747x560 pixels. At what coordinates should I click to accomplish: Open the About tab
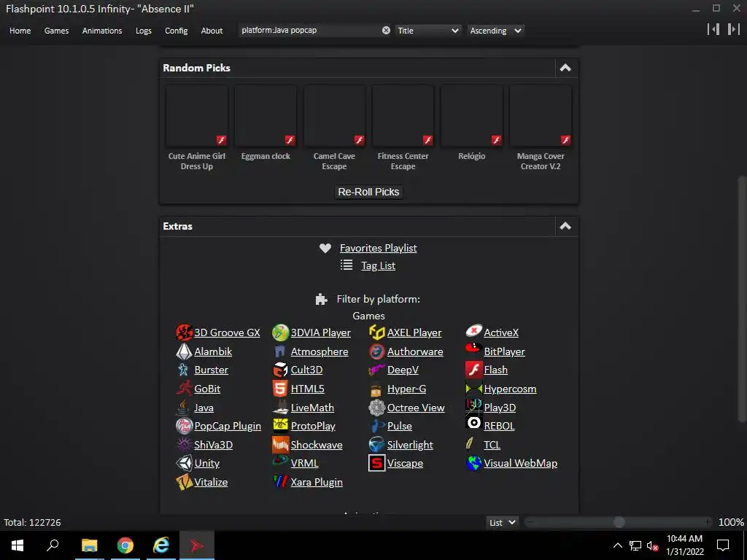(212, 31)
